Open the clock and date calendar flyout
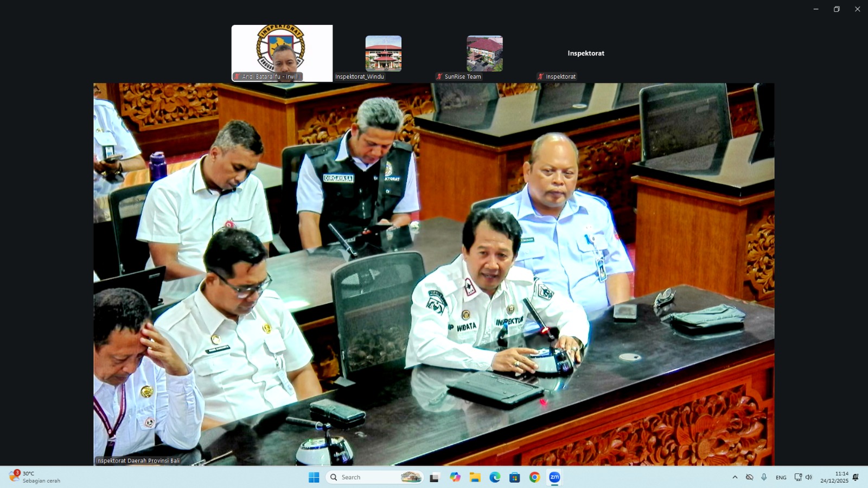This screenshot has width=868, height=488. (834, 477)
